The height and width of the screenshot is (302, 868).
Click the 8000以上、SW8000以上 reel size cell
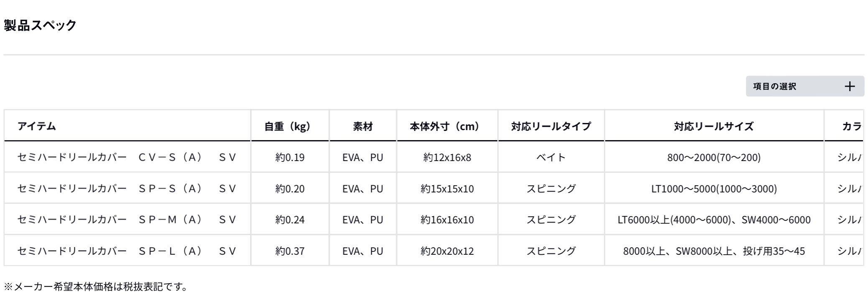coord(714,251)
